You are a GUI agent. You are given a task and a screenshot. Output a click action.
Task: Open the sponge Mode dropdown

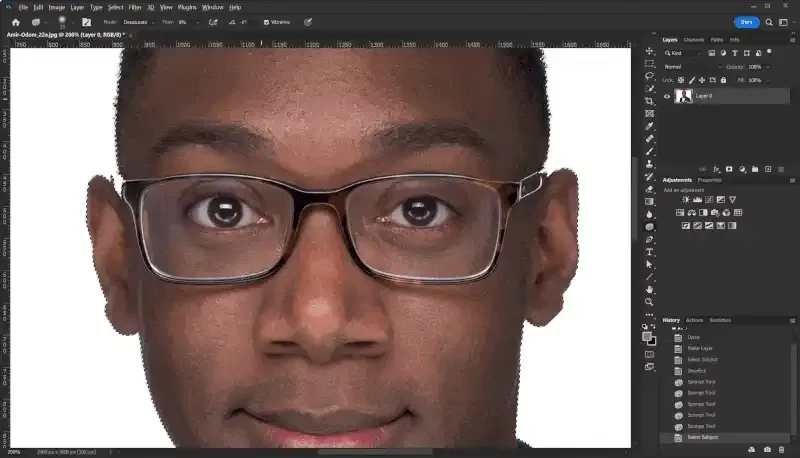click(138, 22)
